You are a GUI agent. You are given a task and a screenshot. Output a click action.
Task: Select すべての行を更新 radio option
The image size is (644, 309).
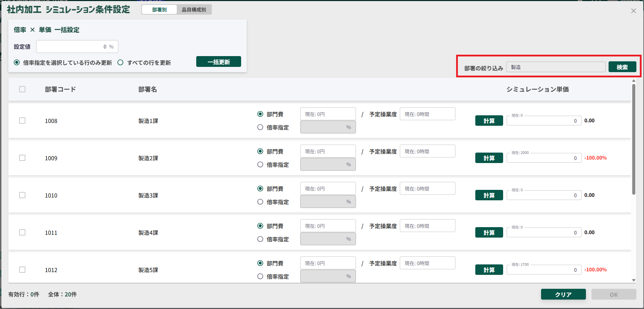coord(121,63)
